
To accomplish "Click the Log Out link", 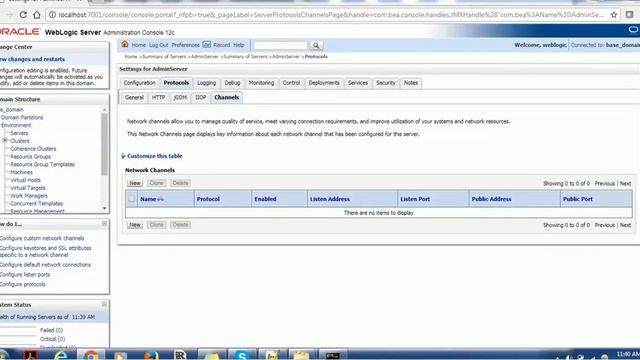I will pyautogui.click(x=158, y=45).
